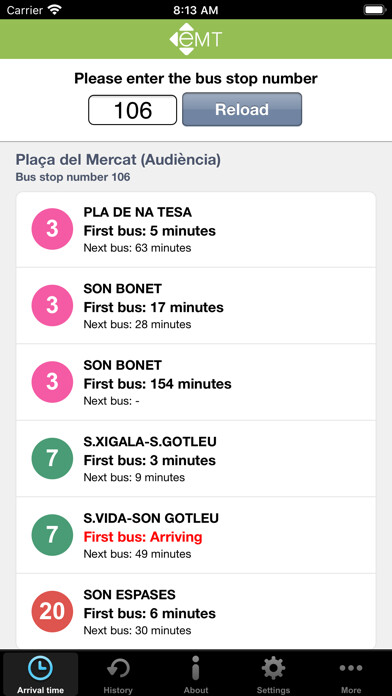Open the More dots tab
The width and height of the screenshot is (392, 696).
click(x=351, y=668)
